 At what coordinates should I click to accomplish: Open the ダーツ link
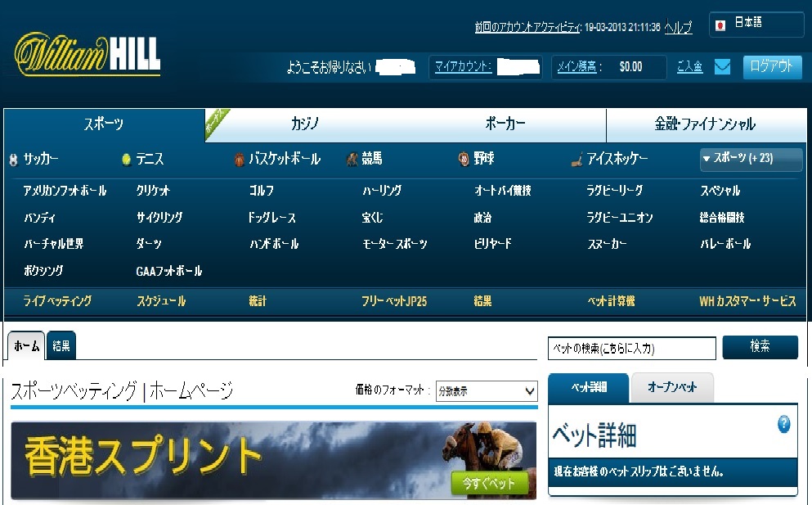coord(149,244)
